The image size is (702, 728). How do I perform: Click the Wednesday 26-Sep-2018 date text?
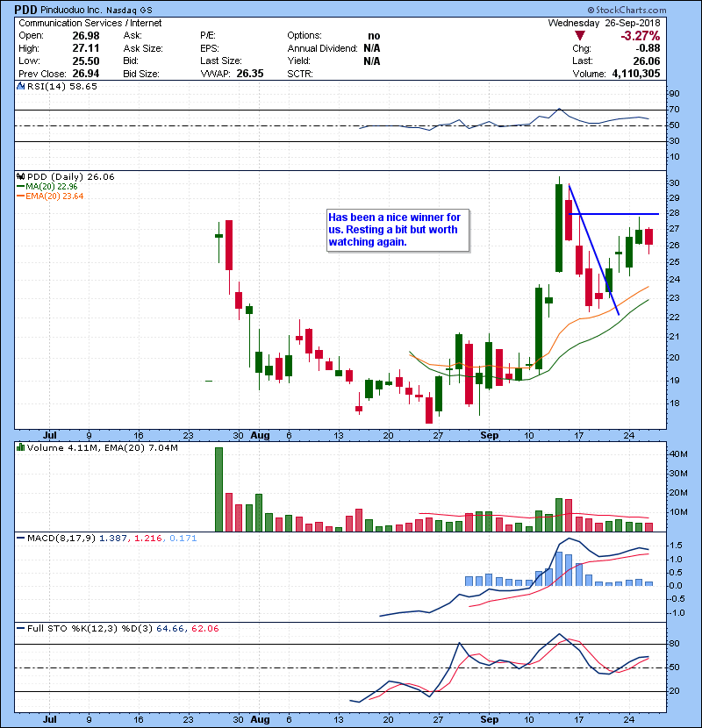(x=604, y=23)
